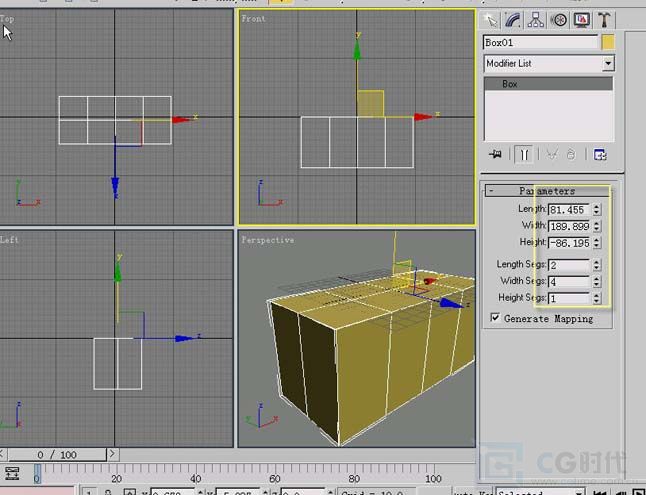Click the Make Unique icon
The width and height of the screenshot is (646, 495).
click(x=551, y=155)
